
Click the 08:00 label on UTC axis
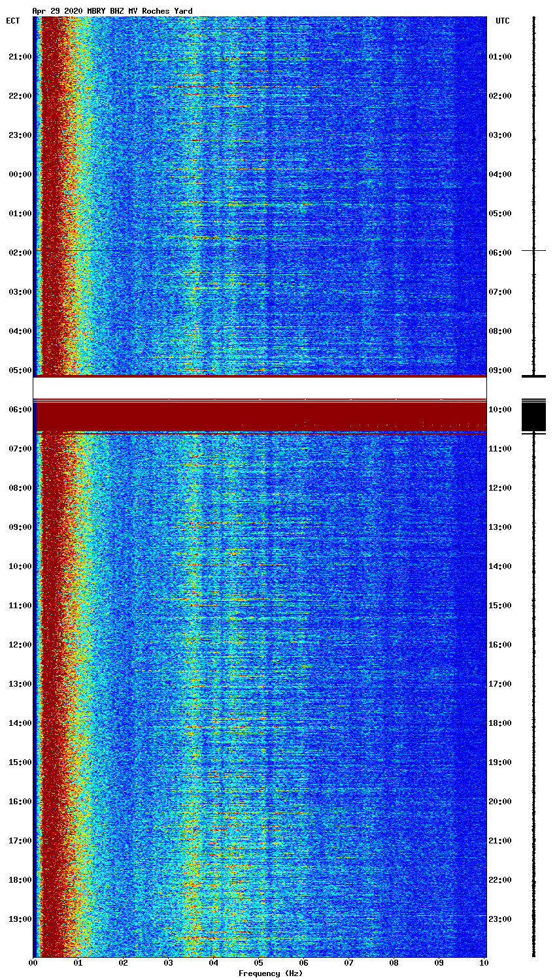[x=500, y=331]
